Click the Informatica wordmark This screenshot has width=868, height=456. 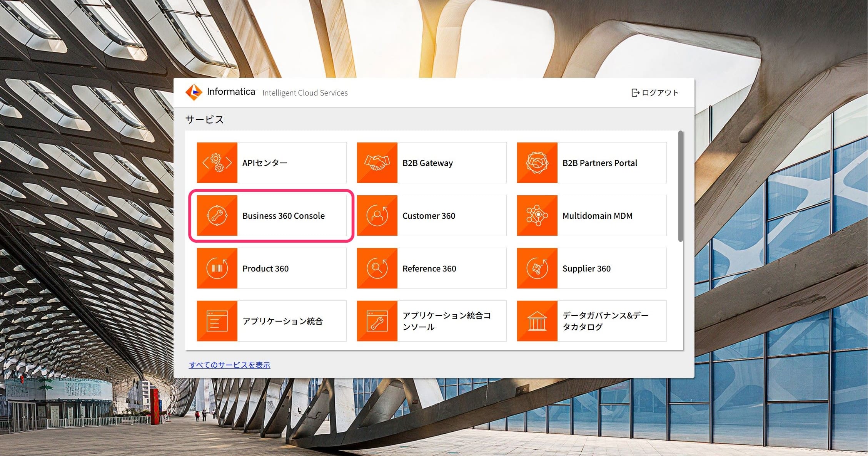tap(231, 92)
